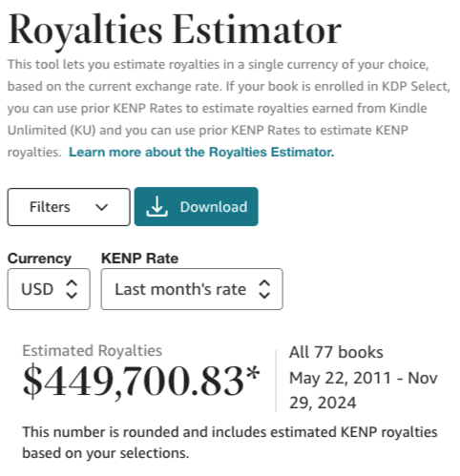Click the tool description paragraph text
The height and width of the screenshot is (476, 460).
click(x=229, y=108)
